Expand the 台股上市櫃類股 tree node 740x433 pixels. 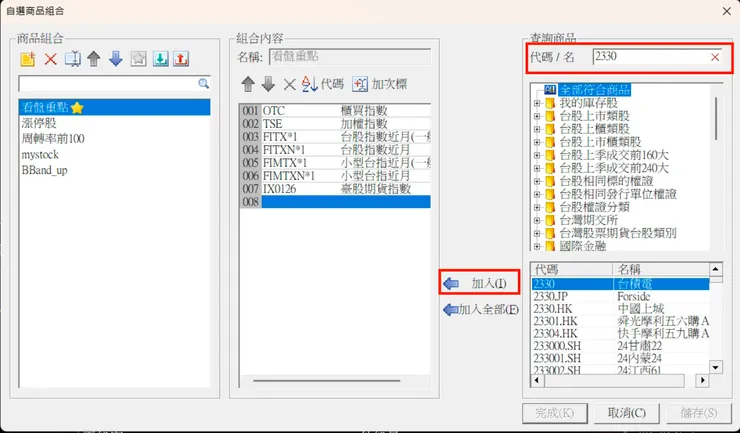point(537,142)
